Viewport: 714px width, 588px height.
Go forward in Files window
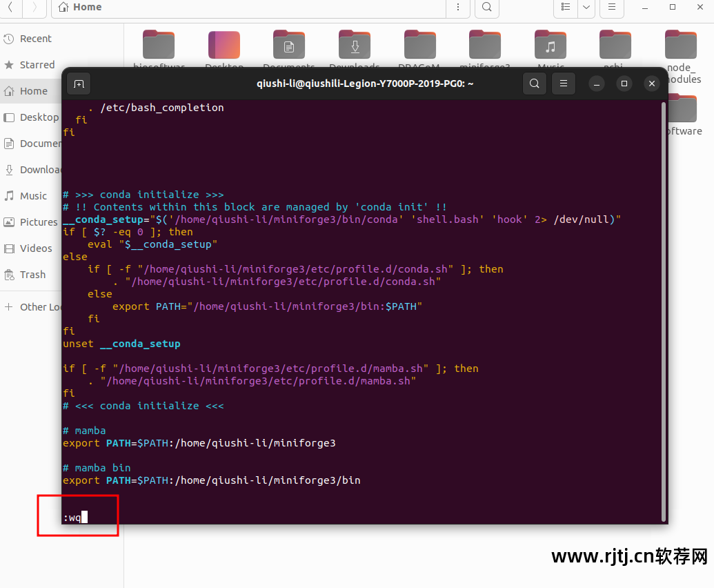(x=34, y=8)
